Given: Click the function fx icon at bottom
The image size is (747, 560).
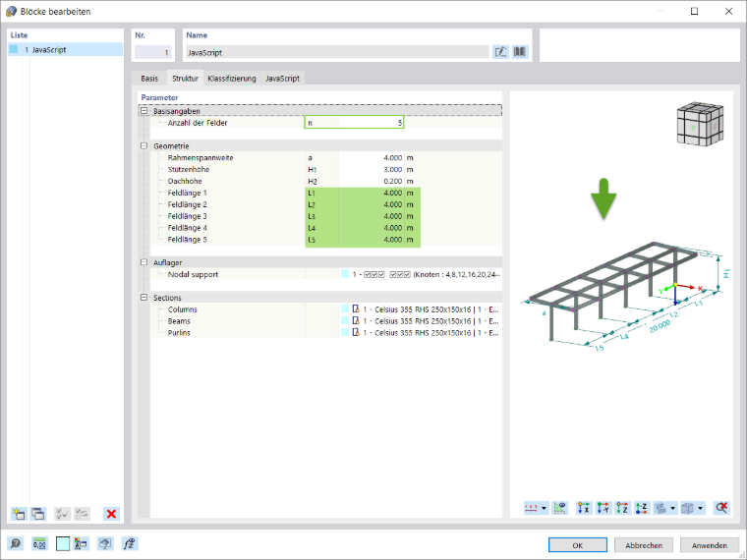Looking at the screenshot, I should tap(129, 543).
